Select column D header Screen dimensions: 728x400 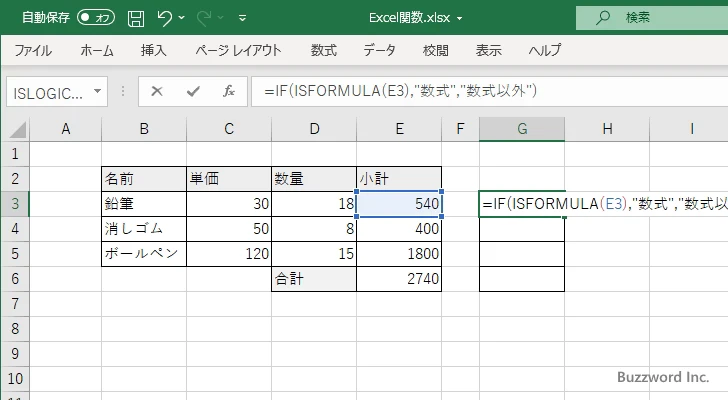click(x=314, y=129)
